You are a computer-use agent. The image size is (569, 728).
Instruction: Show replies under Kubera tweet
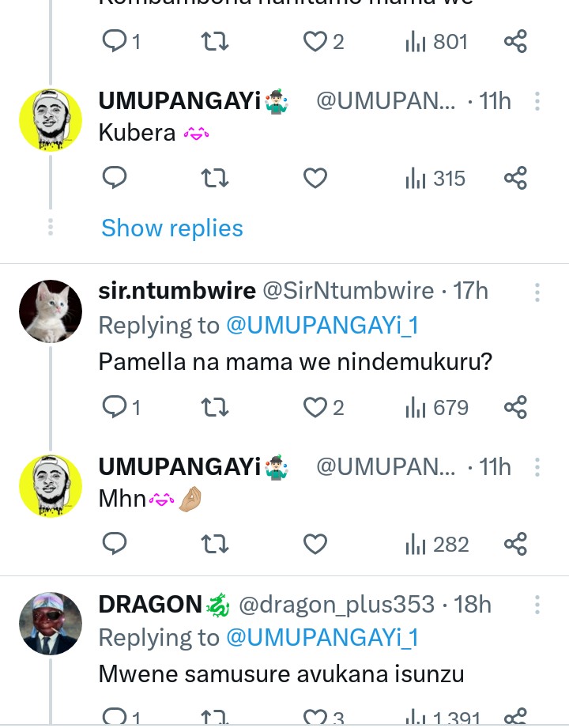171,228
